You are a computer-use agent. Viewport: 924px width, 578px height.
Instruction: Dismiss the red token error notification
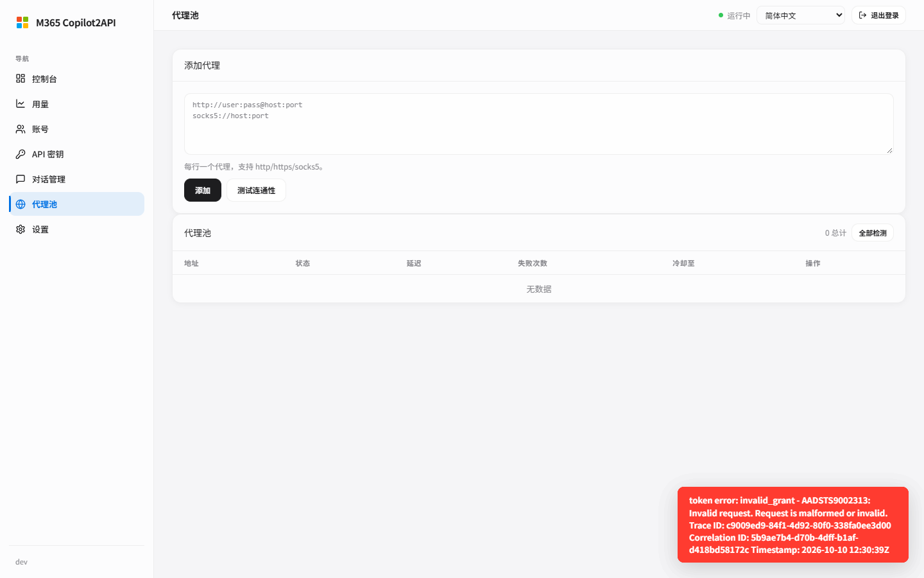(793, 525)
